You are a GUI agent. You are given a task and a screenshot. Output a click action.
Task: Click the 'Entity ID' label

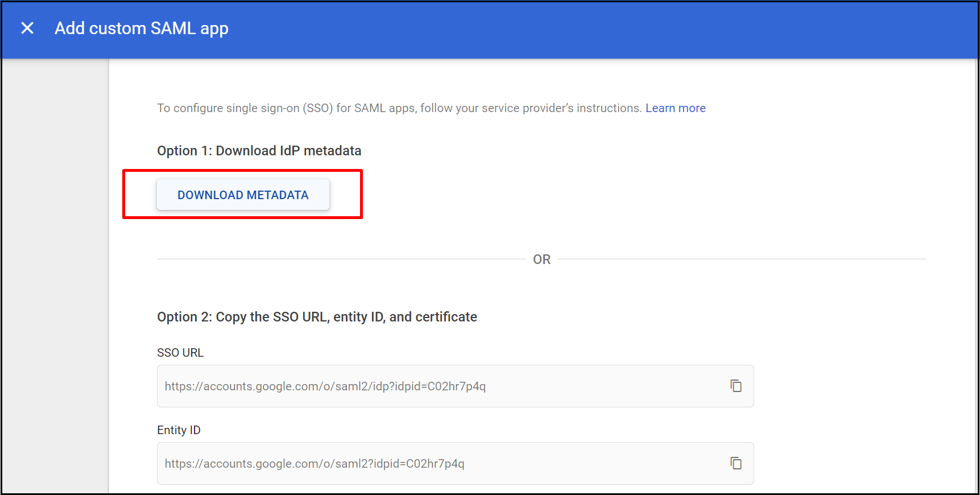tap(179, 430)
